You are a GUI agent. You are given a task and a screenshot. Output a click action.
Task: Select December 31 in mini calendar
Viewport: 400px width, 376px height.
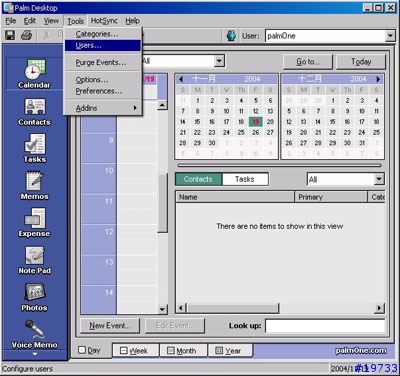(x=362, y=143)
